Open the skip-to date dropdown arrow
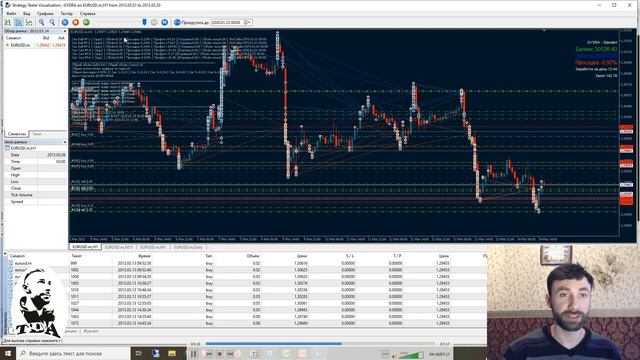Viewport: 640px width, 360px height. click(x=248, y=22)
